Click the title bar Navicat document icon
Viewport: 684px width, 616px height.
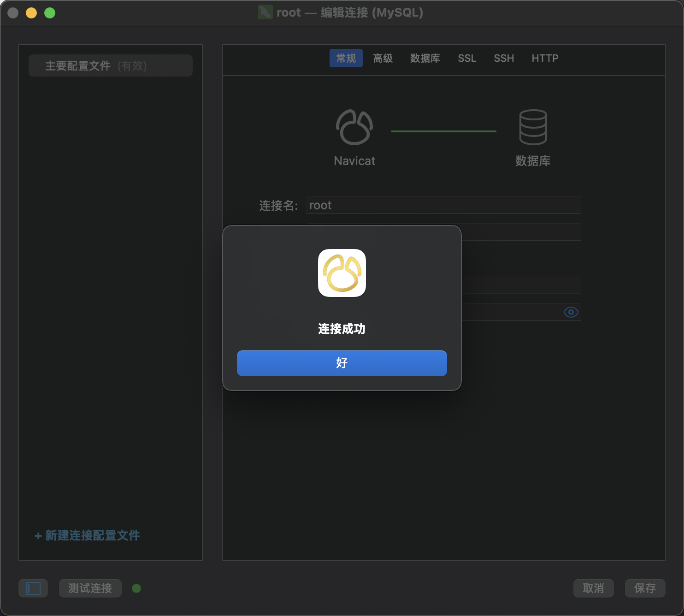pyautogui.click(x=265, y=12)
